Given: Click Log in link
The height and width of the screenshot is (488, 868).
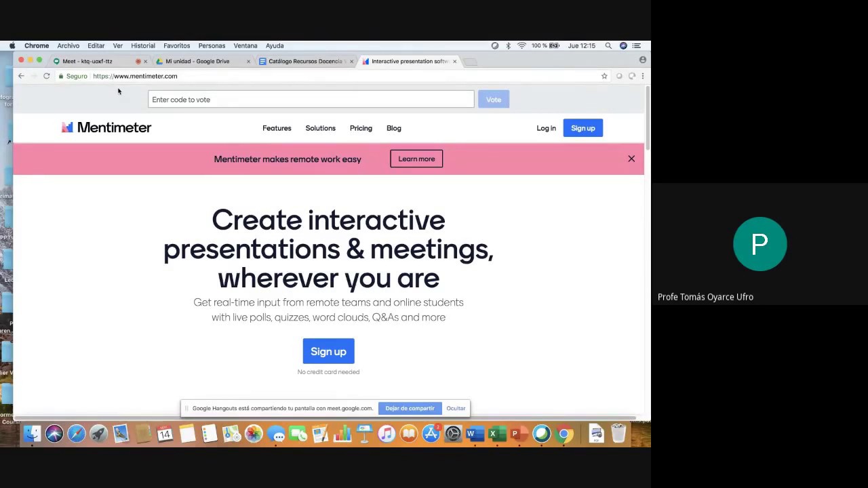Looking at the screenshot, I should click(546, 128).
